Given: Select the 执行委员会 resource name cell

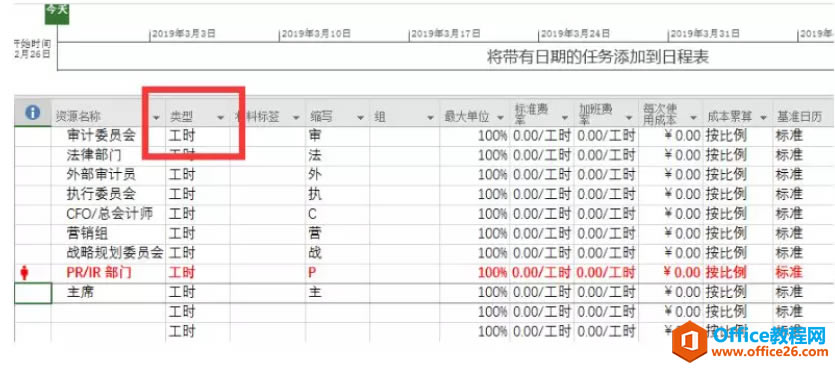Looking at the screenshot, I should (108, 194).
